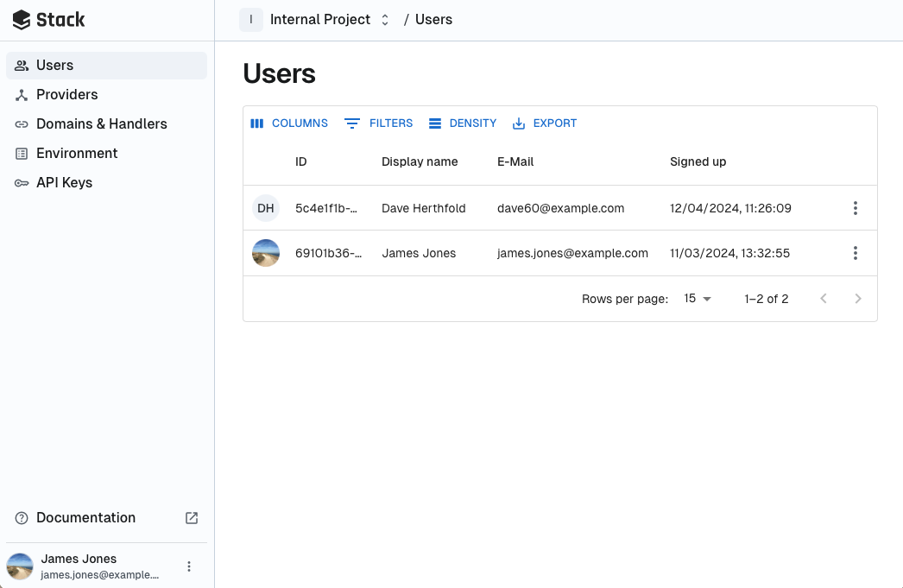Click the DH avatar for Dave Herthfold
The width and height of the screenshot is (903, 588).
tap(266, 208)
